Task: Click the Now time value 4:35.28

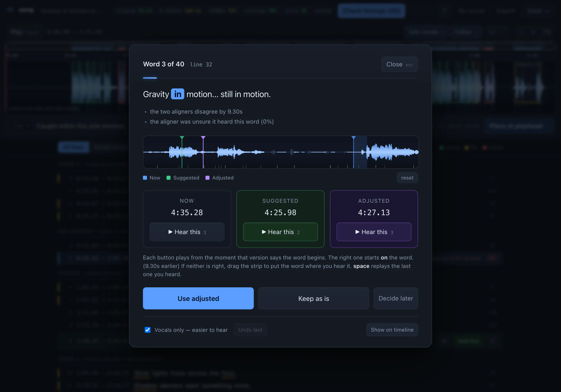Action: [x=187, y=212]
